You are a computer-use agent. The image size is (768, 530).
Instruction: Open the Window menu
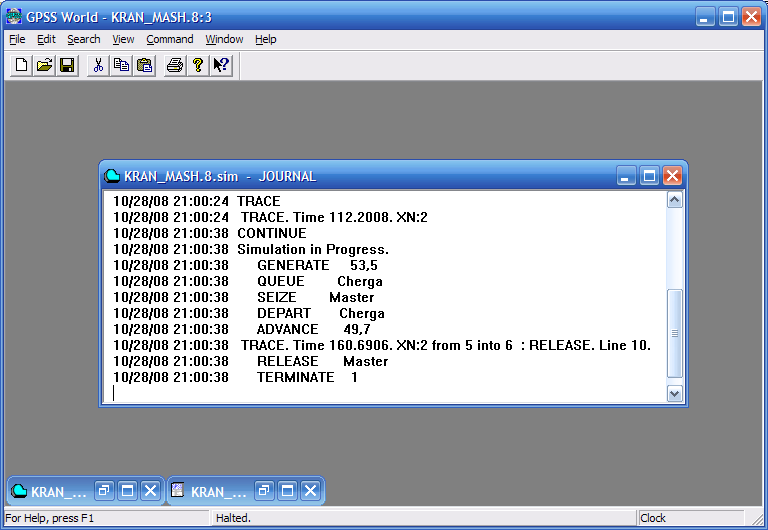(224, 39)
